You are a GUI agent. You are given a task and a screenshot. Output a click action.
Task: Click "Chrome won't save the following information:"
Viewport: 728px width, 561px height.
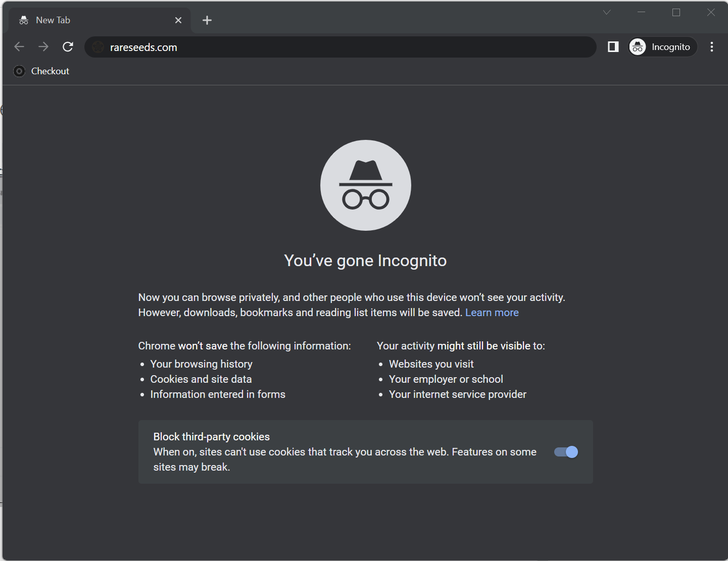245,346
